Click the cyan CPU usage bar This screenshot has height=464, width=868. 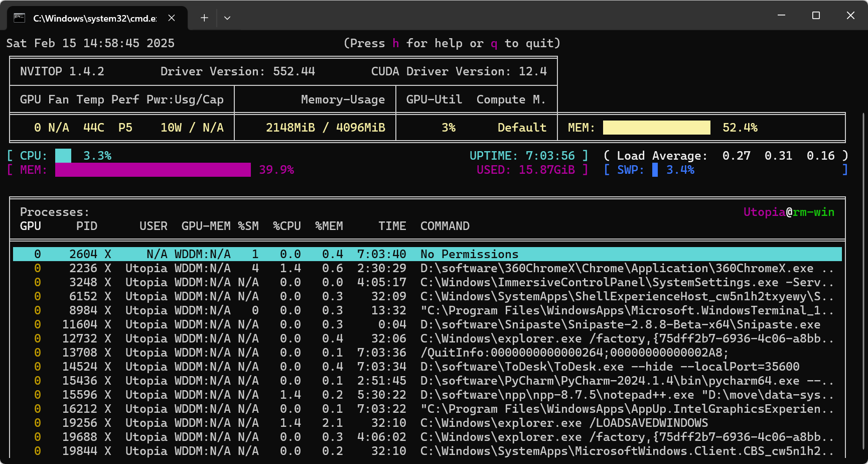click(63, 156)
